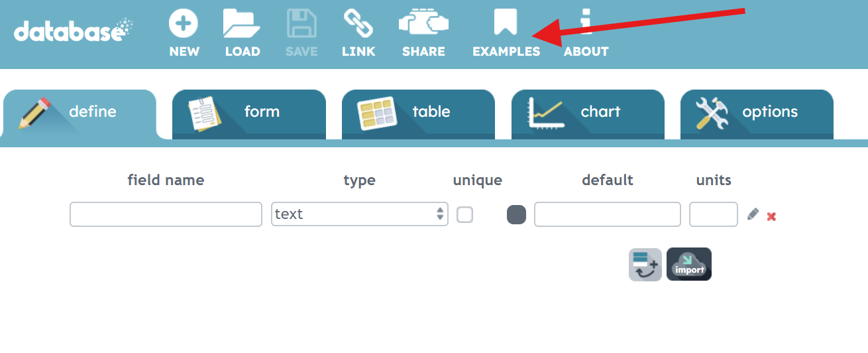
Task: Open the type dropdown showing text
Action: [360, 214]
